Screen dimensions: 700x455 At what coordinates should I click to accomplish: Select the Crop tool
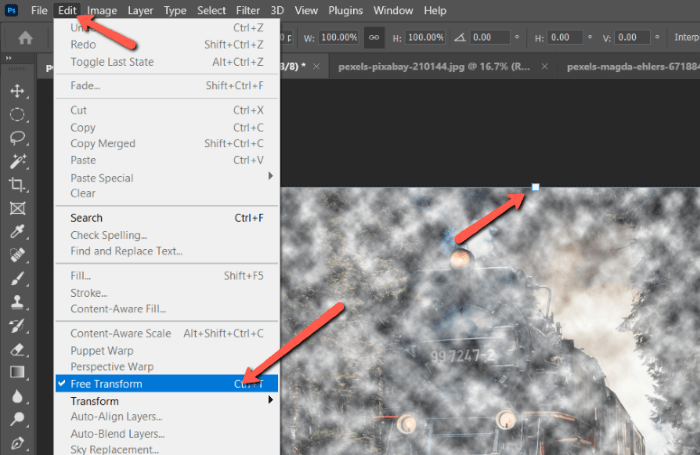pos(17,185)
